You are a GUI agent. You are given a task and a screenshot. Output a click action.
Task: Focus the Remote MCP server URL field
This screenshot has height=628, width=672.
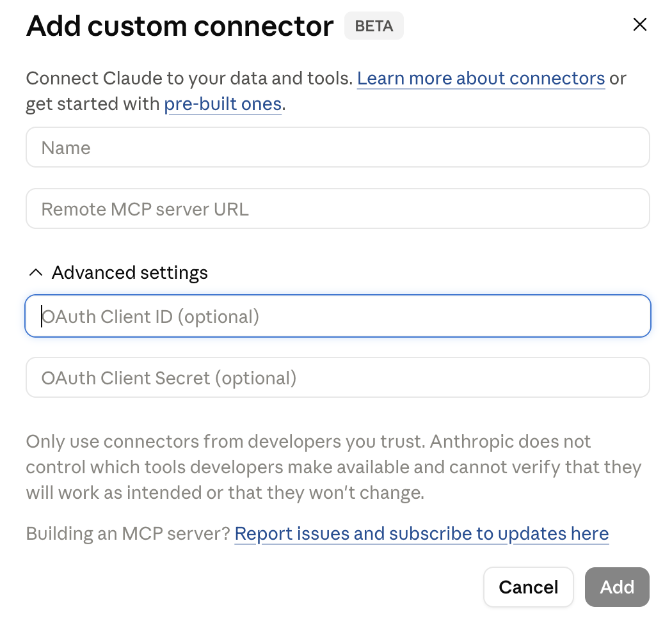point(338,208)
